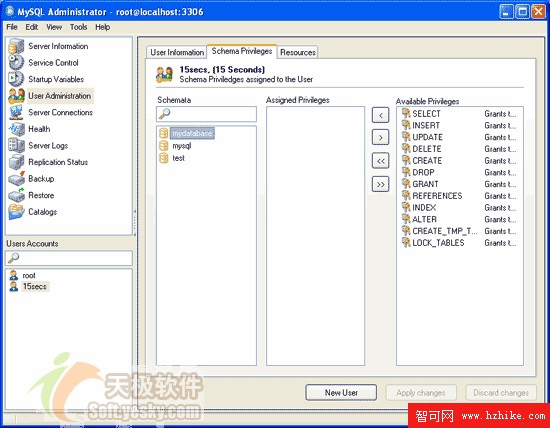Select the root user account name
Image resolution: width=550 pixels, height=428 pixels.
(29, 275)
